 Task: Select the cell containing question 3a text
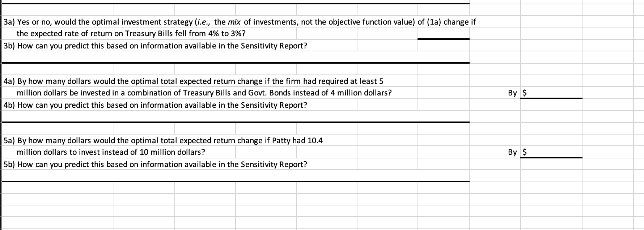[x=239, y=22]
